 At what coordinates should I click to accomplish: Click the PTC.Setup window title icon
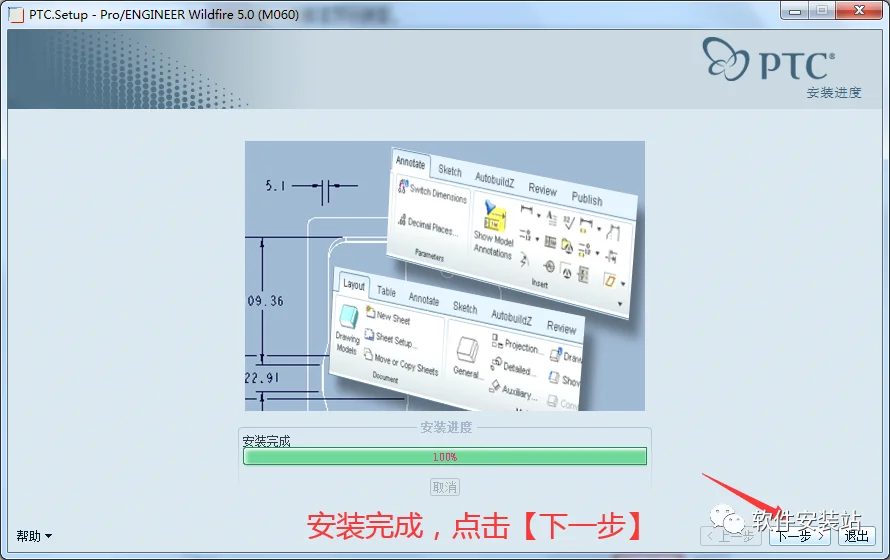tap(16, 14)
